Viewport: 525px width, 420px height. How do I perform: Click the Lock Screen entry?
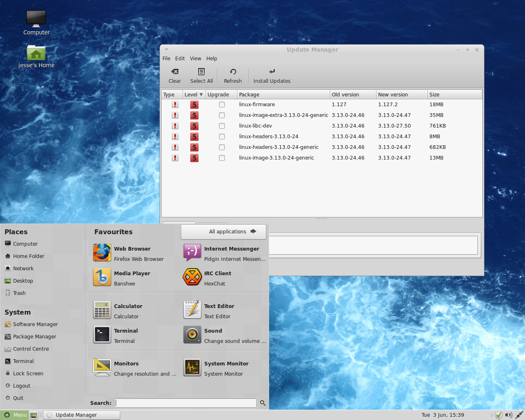(x=28, y=374)
